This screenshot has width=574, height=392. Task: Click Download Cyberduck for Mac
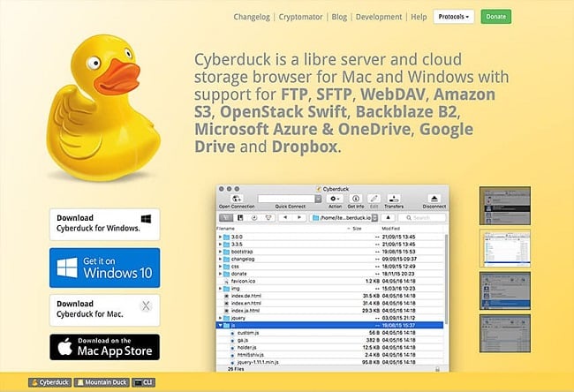[105, 310]
